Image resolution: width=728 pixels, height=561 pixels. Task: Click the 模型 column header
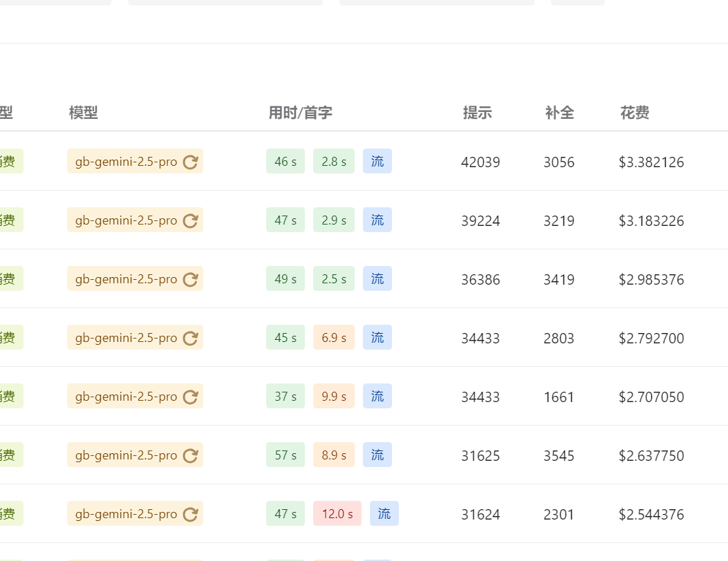pyautogui.click(x=84, y=113)
